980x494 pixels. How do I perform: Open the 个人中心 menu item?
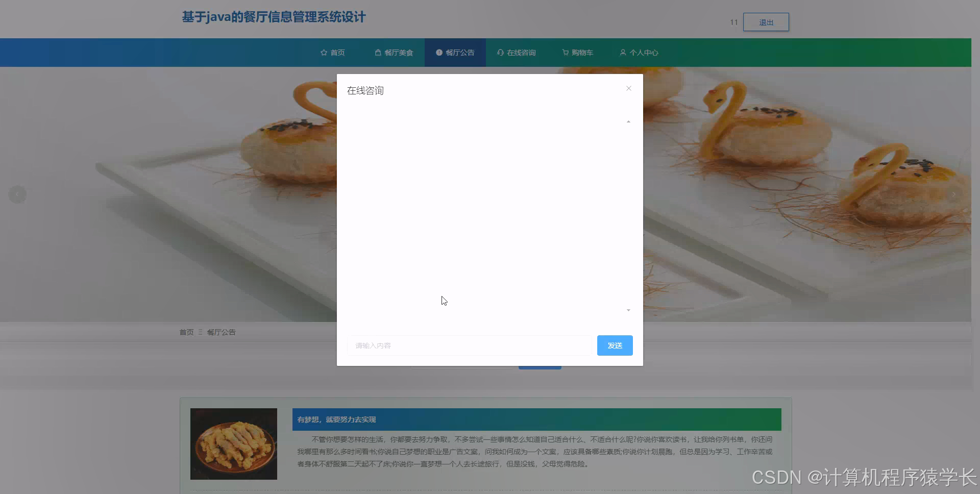click(x=642, y=52)
